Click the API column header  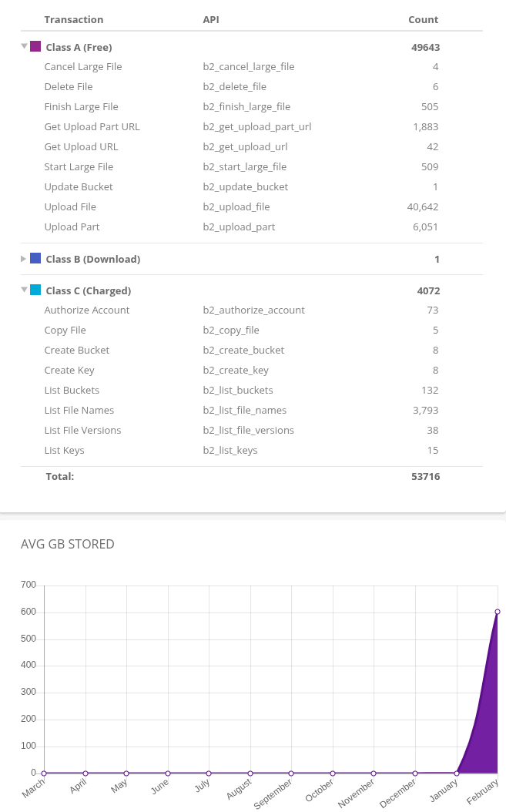(211, 19)
